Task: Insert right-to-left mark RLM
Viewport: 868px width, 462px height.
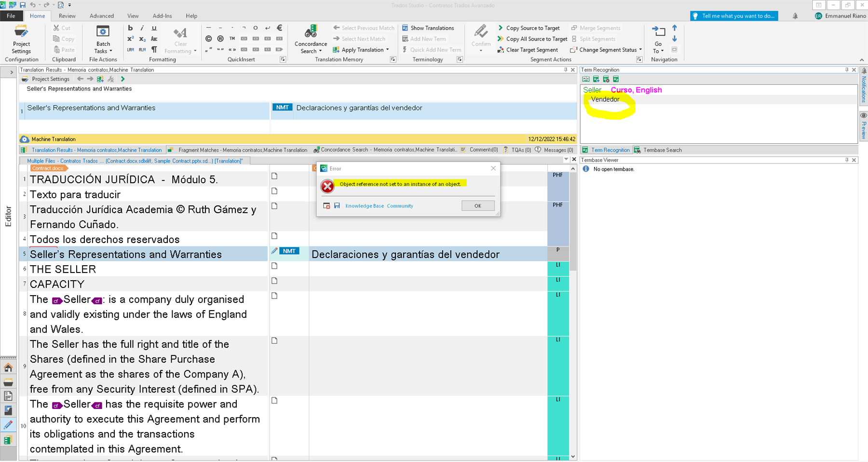Action: pyautogui.click(x=142, y=49)
